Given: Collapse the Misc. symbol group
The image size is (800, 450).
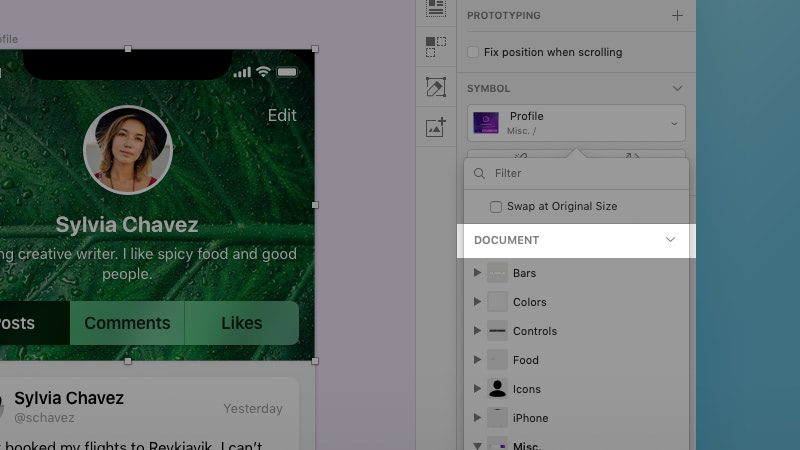Looking at the screenshot, I should click(477, 446).
